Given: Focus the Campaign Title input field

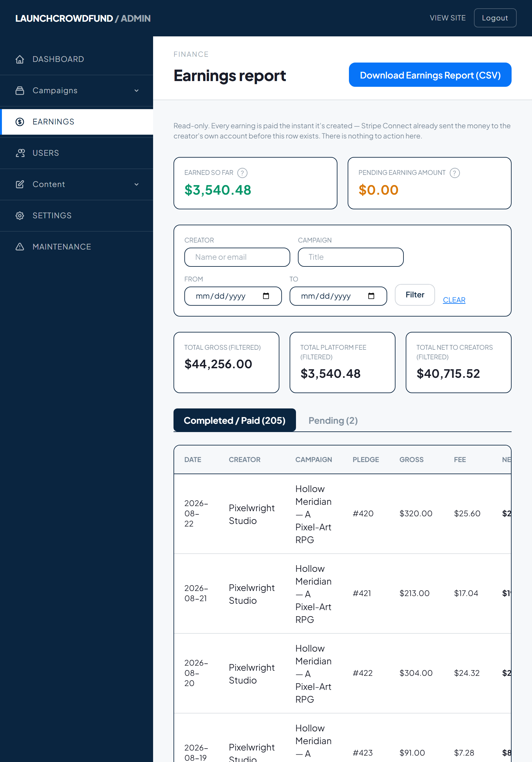Looking at the screenshot, I should pyautogui.click(x=351, y=257).
